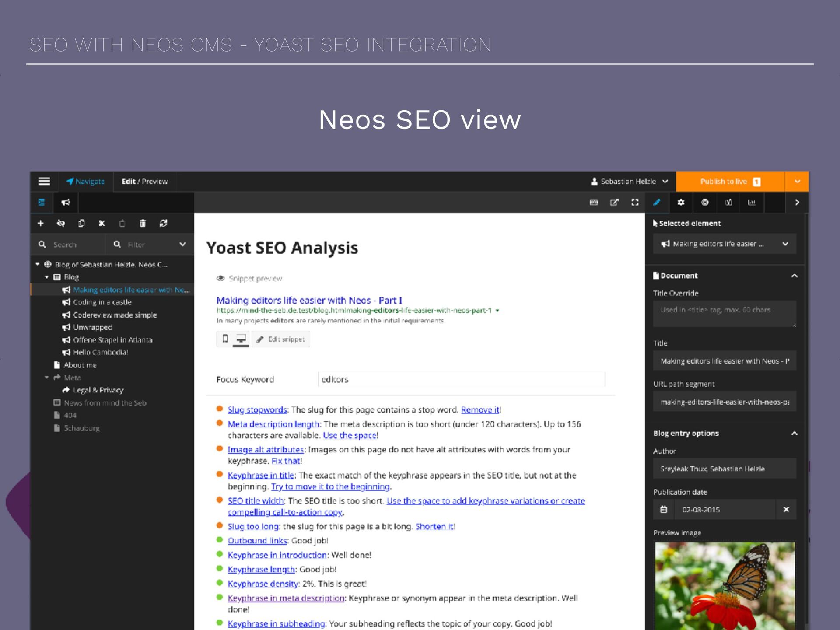
Task: Click the Author field
Action: pyautogui.click(x=724, y=469)
